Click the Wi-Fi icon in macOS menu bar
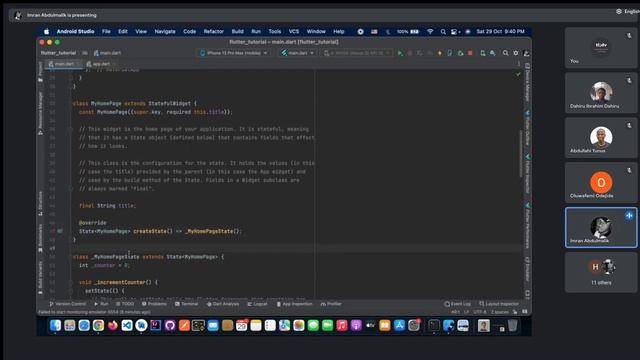 click(x=430, y=31)
